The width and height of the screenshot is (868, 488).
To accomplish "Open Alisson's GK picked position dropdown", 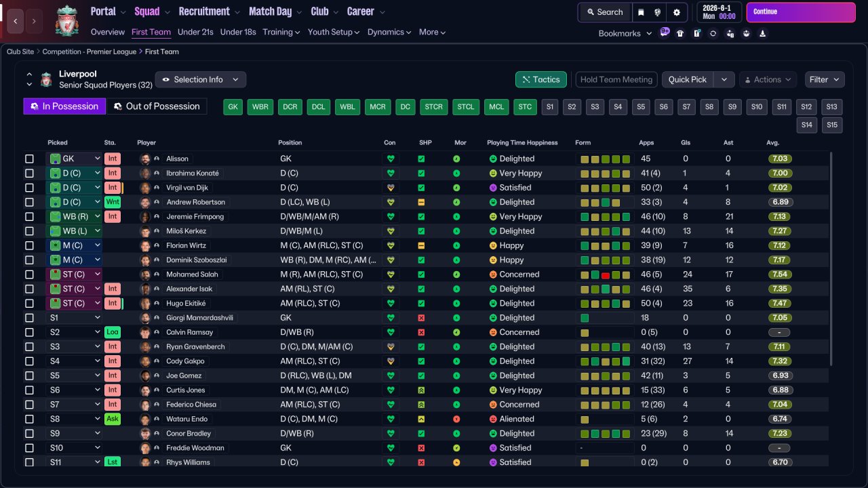I will [x=74, y=159].
